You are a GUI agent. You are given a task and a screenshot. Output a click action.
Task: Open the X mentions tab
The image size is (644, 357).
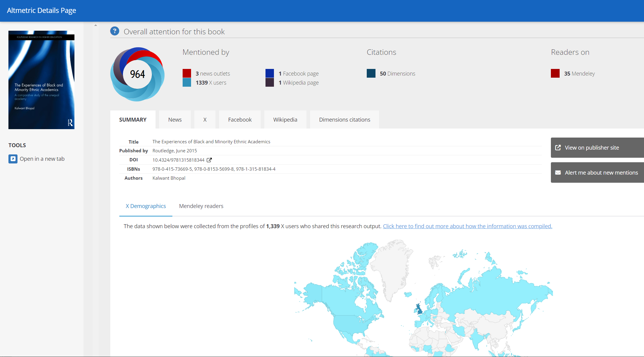[205, 120]
